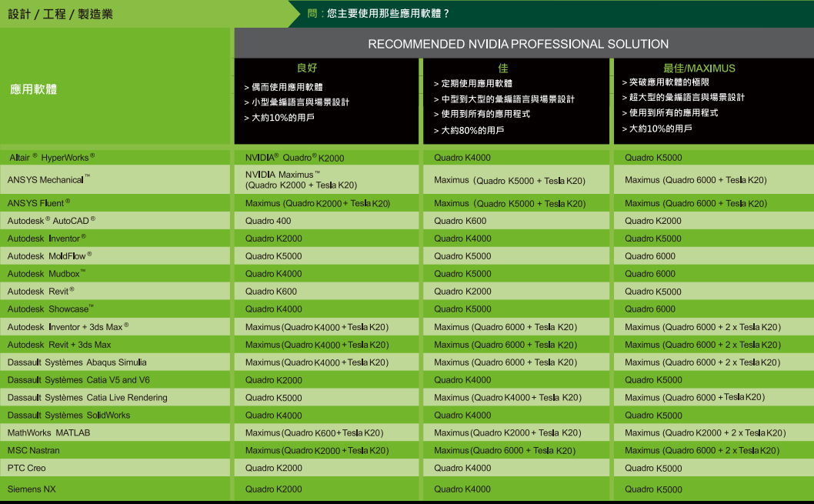Click Quadro K4000 in the PTC Creo row
Viewport: 814px width, 504px height.
(462, 468)
